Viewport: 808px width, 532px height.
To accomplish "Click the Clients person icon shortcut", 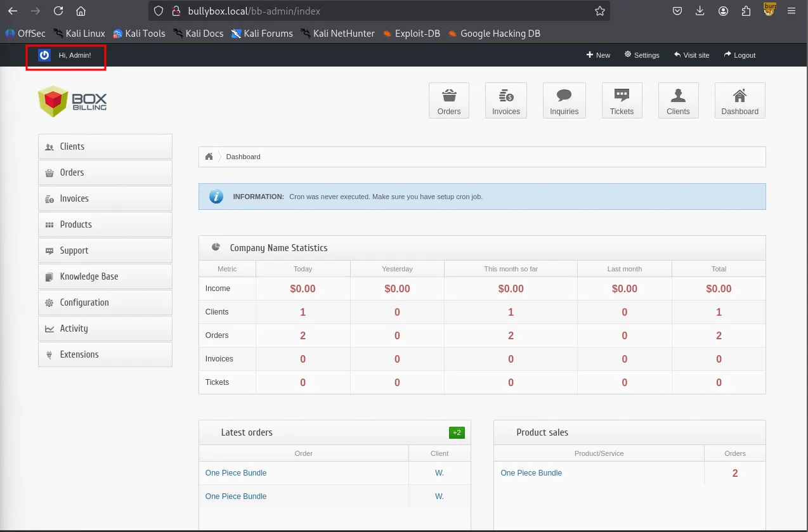I will coord(678,100).
